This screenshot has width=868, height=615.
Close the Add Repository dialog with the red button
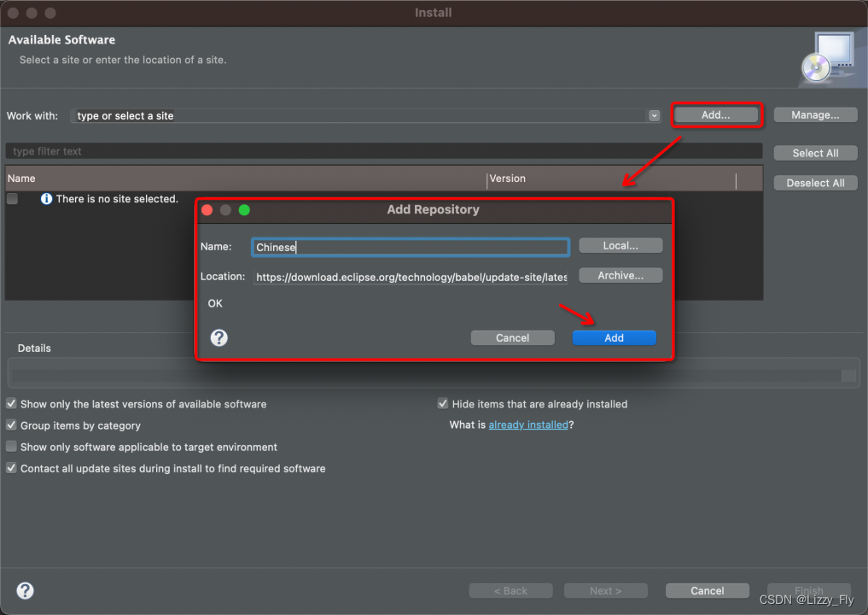[x=207, y=210]
